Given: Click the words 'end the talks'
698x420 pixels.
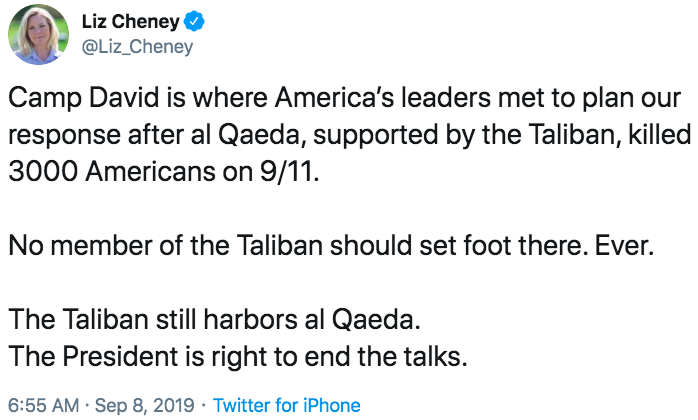Looking at the screenshot, I should tap(386, 357).
